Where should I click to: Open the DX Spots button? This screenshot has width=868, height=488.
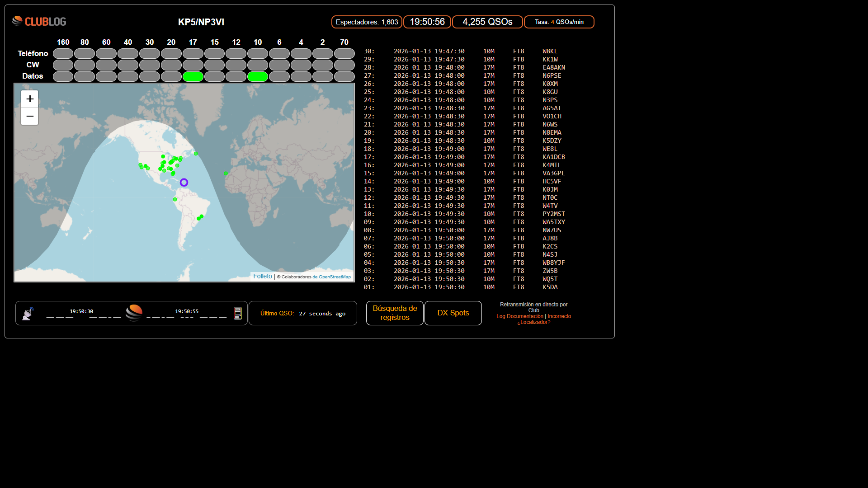pyautogui.click(x=453, y=313)
